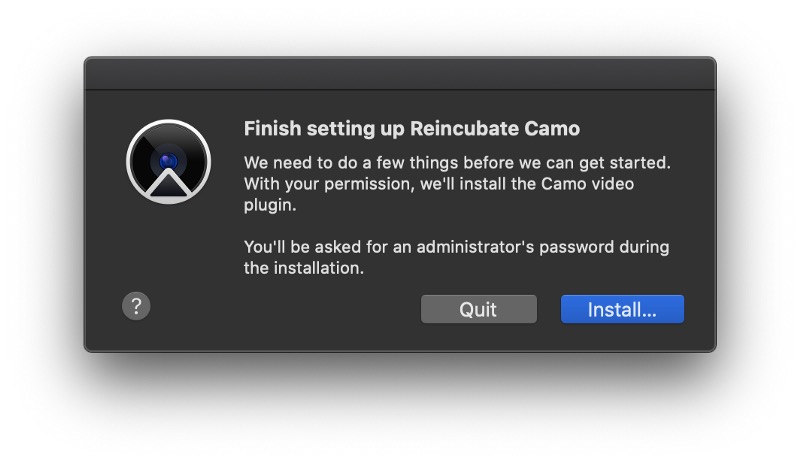This screenshot has height=463, width=800.
Task: Click the word 'plugin.' in the message
Action: 270,205
